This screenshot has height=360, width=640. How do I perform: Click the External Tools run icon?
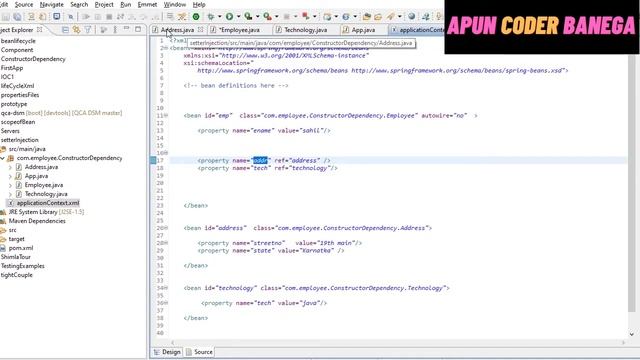(x=267, y=17)
